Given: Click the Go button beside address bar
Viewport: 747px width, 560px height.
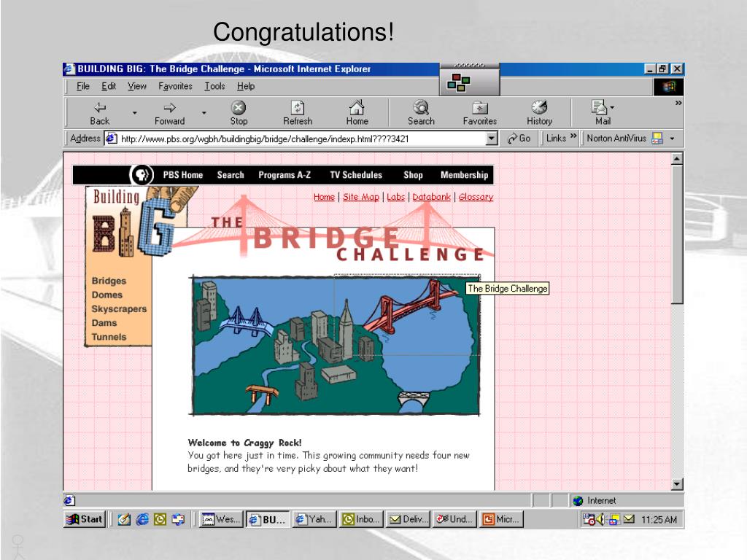Looking at the screenshot, I should click(x=519, y=139).
